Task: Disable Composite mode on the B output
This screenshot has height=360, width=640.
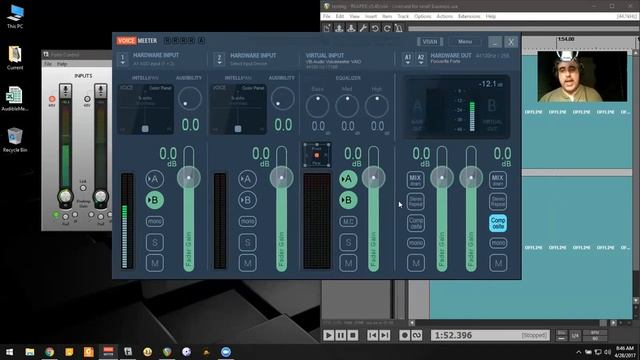Action: tap(498, 223)
